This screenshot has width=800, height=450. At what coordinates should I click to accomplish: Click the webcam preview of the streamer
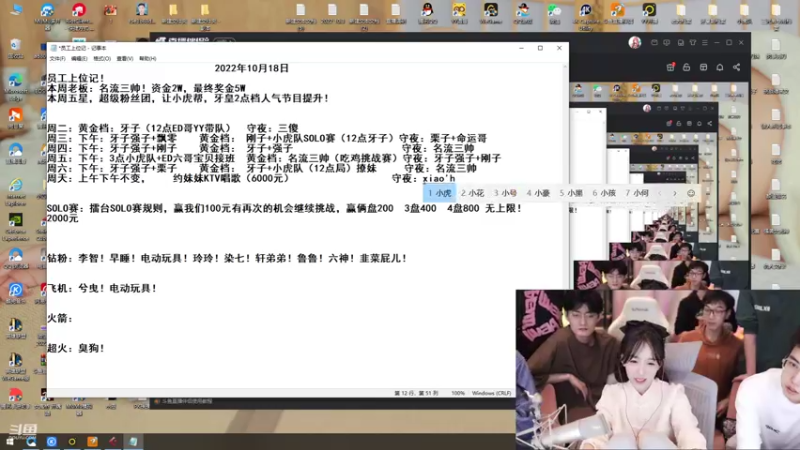tap(658, 370)
